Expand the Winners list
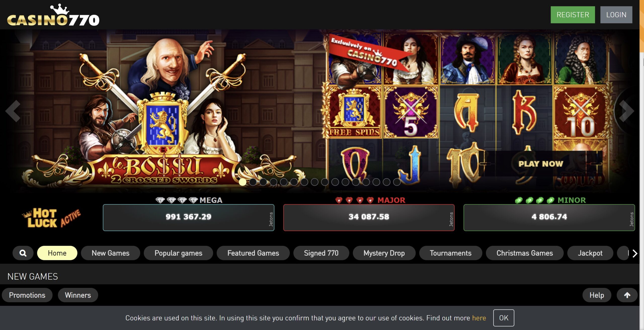This screenshot has height=330, width=644. (x=78, y=295)
